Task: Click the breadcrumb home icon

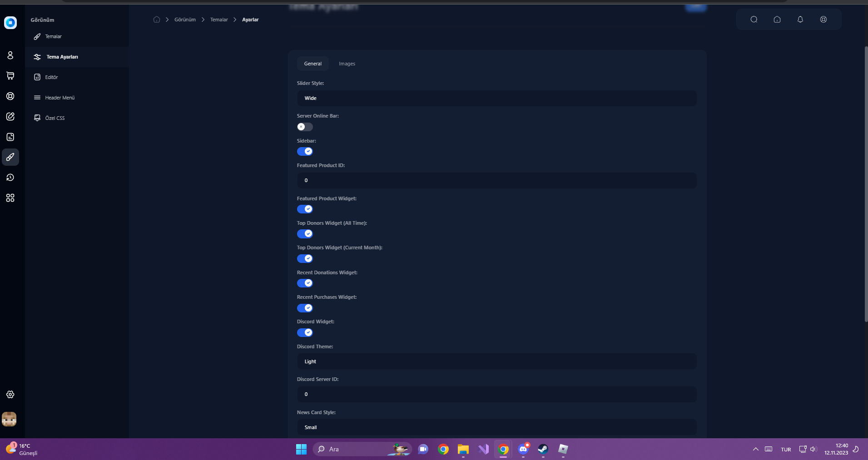Action: point(157,20)
